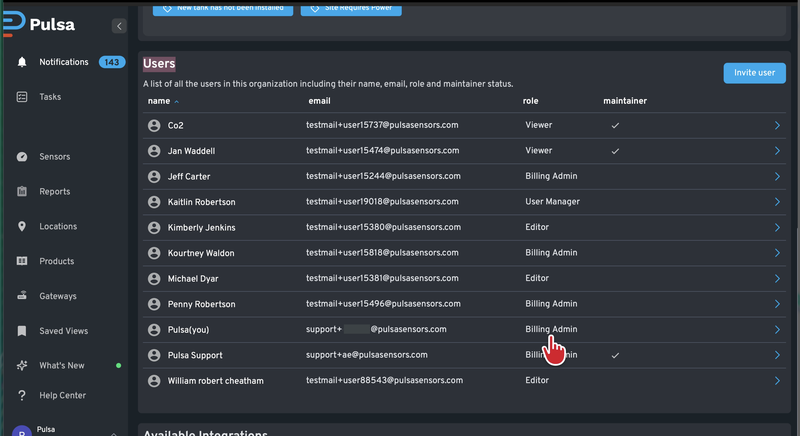
Task: Open Products in the sidebar
Action: click(x=57, y=261)
